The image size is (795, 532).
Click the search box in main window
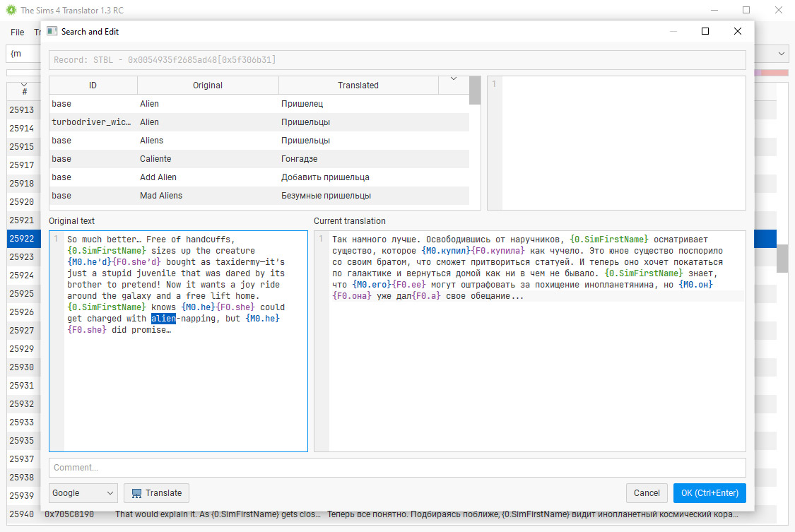pyautogui.click(x=24, y=54)
